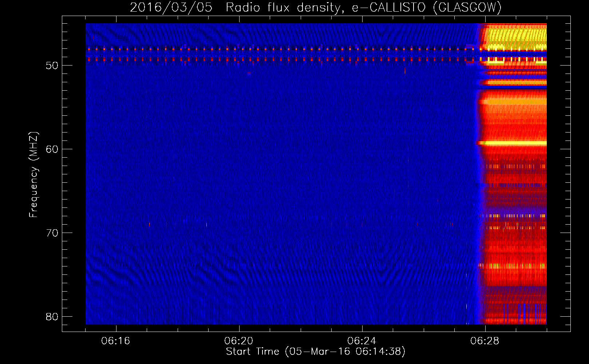Click the '70' frequency tick label
Image resolution: width=589 pixels, height=364 pixels.
[x=52, y=233]
